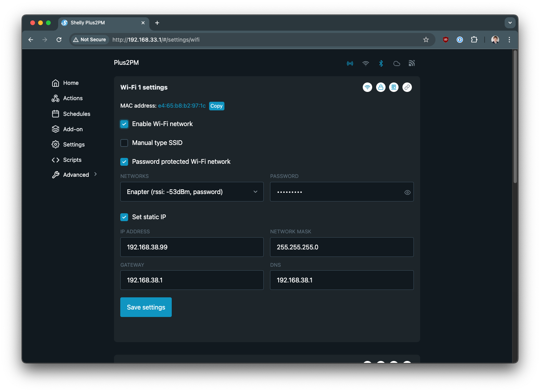Click the Gateway field
The height and width of the screenshot is (392, 540).
click(192, 280)
